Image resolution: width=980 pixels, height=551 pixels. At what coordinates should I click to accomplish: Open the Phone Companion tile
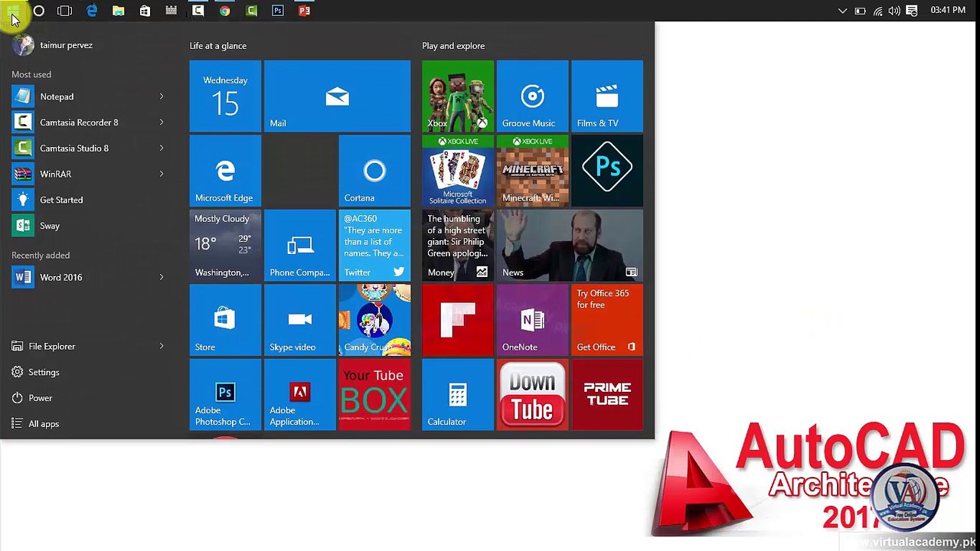[299, 246]
